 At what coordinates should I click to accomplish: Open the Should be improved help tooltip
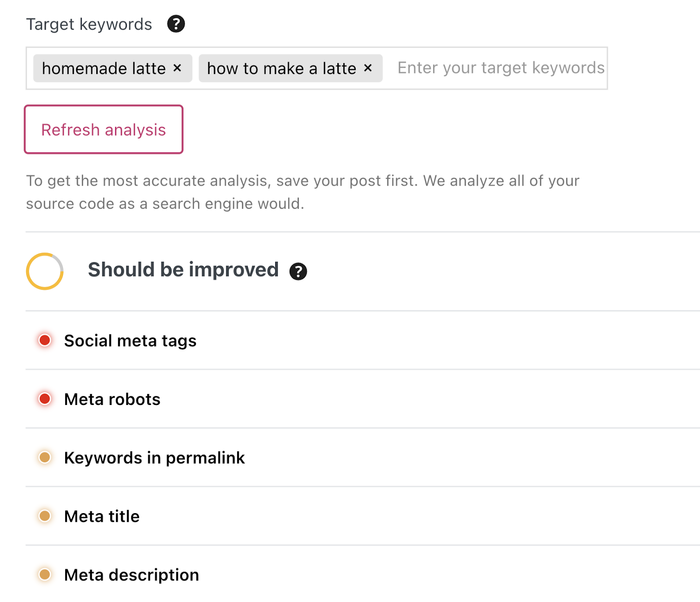coord(299,271)
